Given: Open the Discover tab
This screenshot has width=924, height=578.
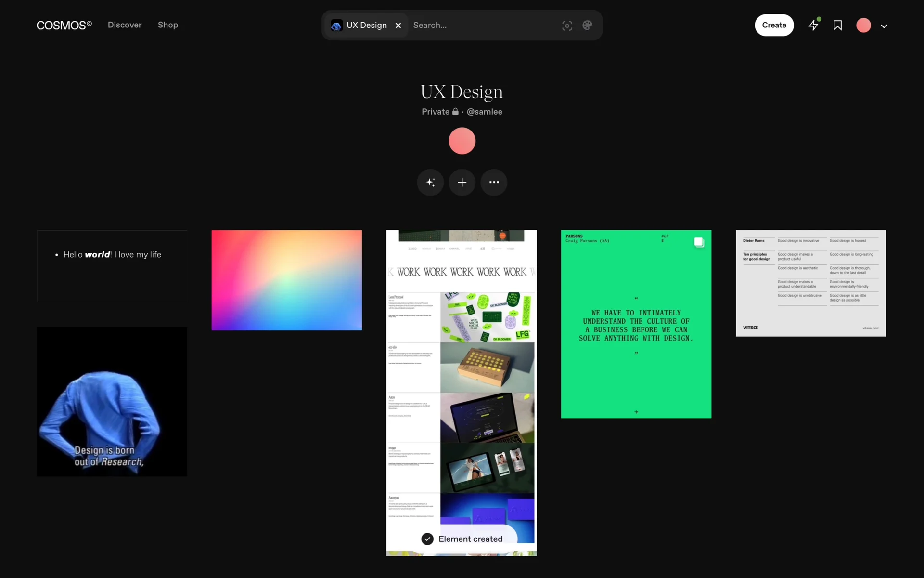Looking at the screenshot, I should click(125, 25).
